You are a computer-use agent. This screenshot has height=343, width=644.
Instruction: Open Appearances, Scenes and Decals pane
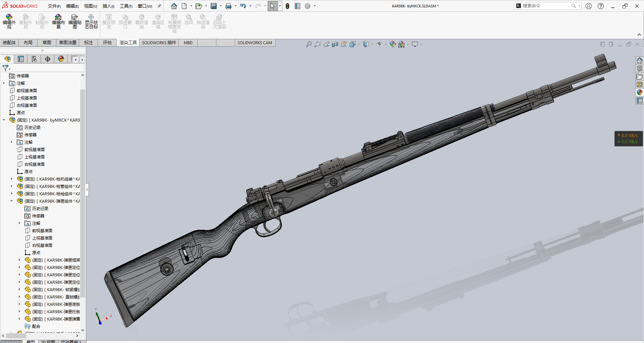640,92
